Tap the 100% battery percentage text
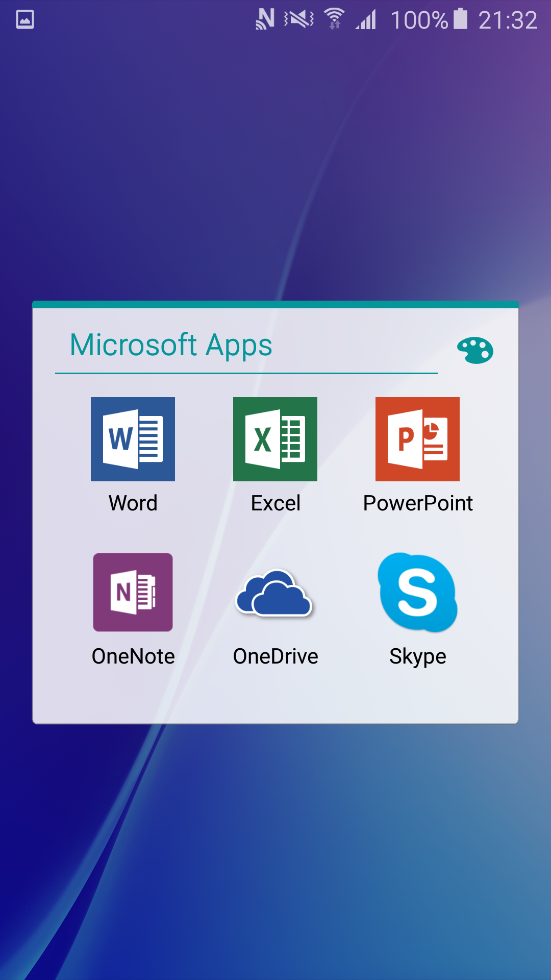The height and width of the screenshot is (980, 551). pyautogui.click(x=419, y=20)
